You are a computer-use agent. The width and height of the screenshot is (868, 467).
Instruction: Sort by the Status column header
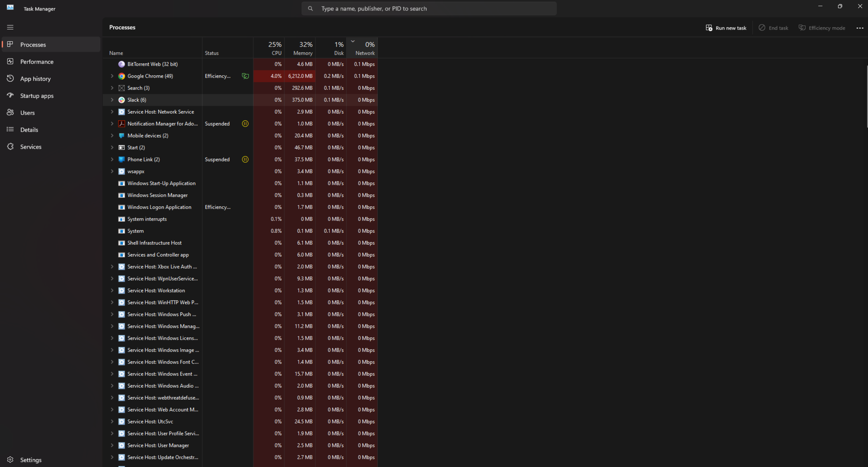(x=228, y=48)
